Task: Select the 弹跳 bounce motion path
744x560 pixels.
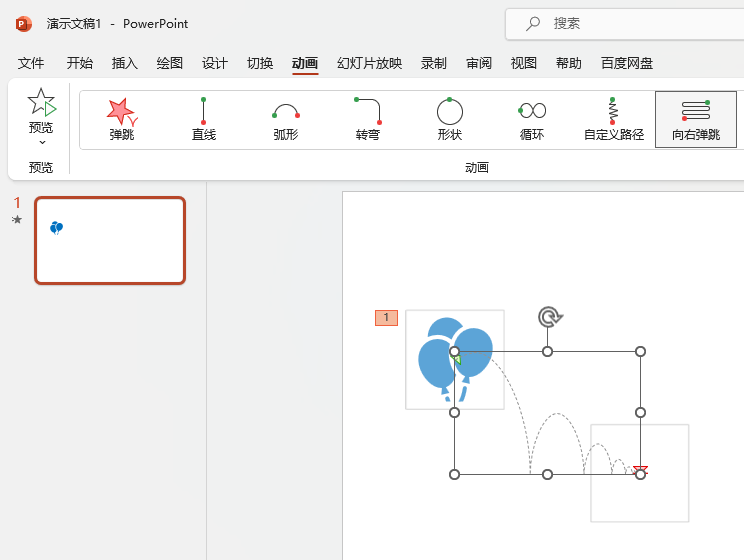Action: click(122, 120)
